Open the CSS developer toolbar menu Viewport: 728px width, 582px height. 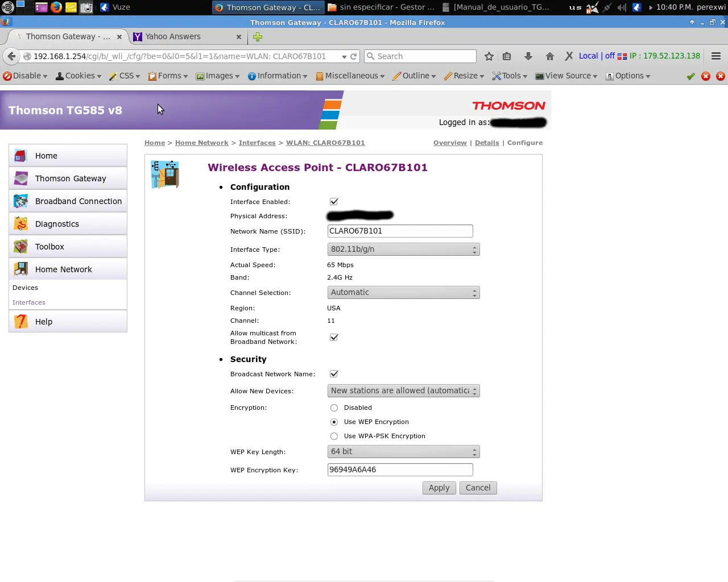[x=124, y=76]
